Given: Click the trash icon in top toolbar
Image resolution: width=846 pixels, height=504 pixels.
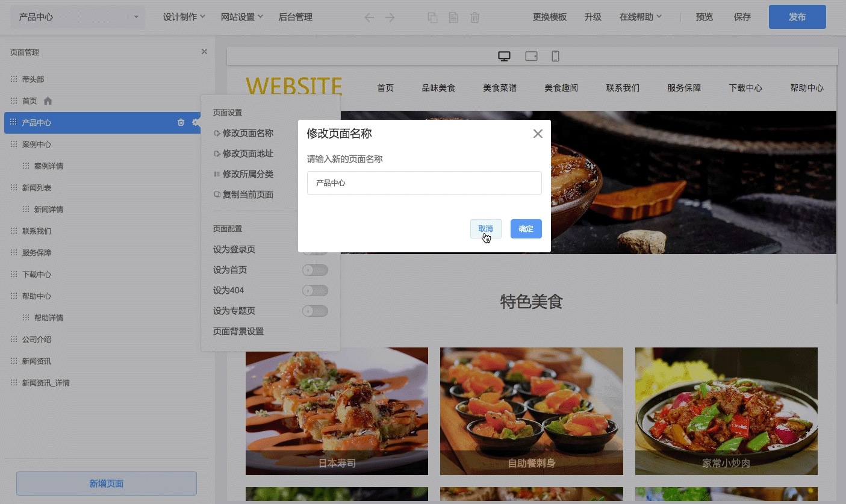Looking at the screenshot, I should click(x=474, y=17).
